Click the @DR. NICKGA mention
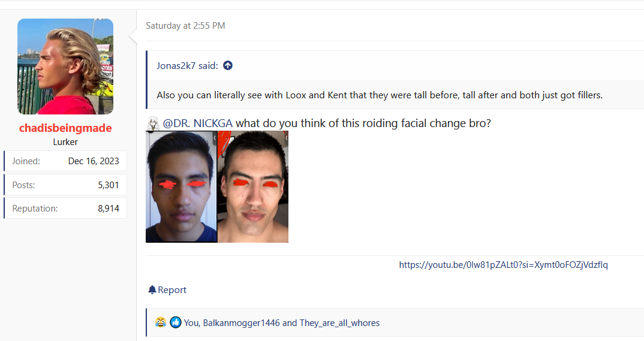 click(x=198, y=123)
